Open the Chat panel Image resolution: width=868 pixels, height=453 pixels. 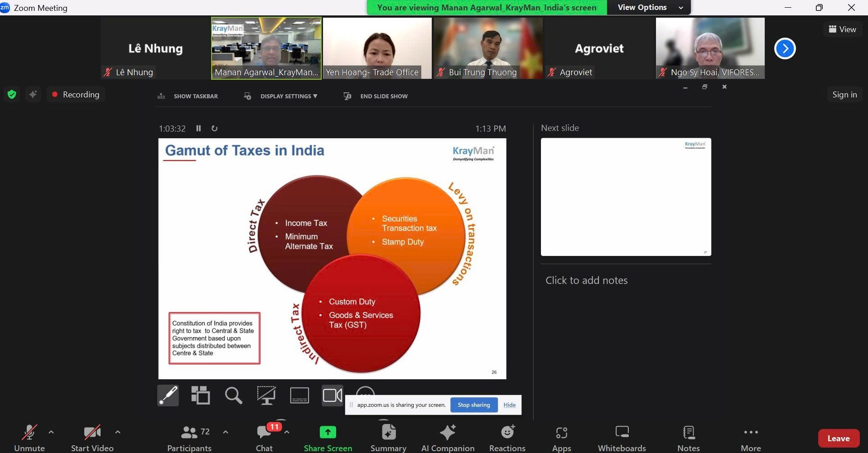(x=264, y=438)
